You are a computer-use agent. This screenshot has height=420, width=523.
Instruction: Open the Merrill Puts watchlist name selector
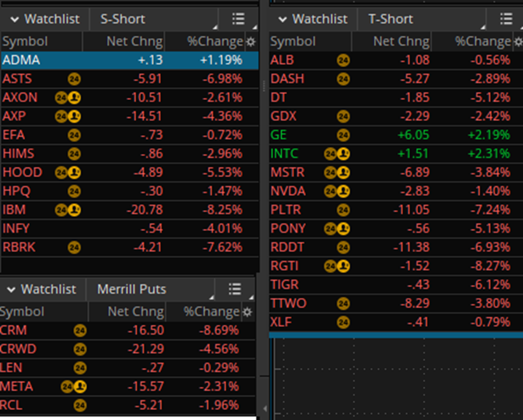pos(132,290)
